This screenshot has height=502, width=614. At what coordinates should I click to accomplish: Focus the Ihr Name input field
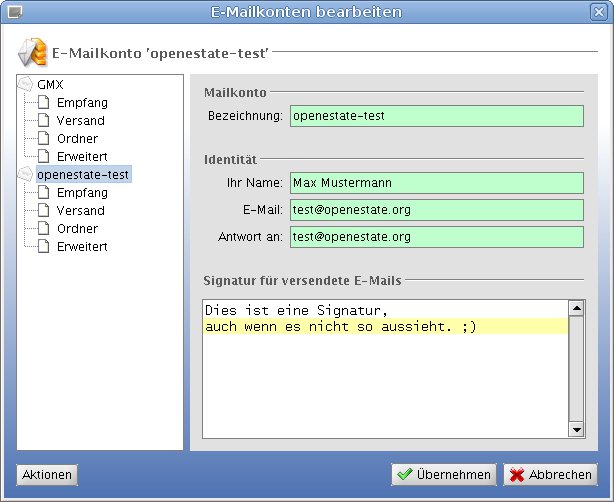[436, 183]
